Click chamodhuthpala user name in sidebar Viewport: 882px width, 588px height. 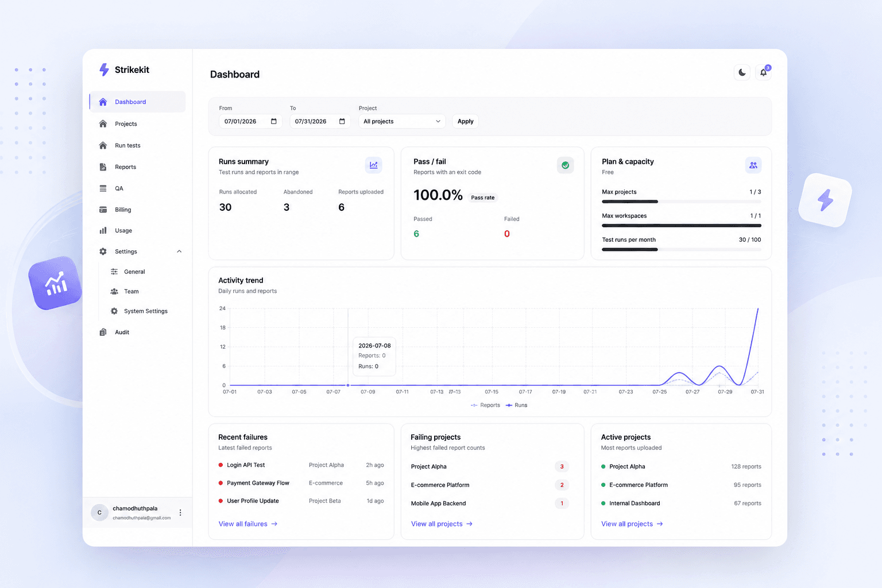click(135, 508)
